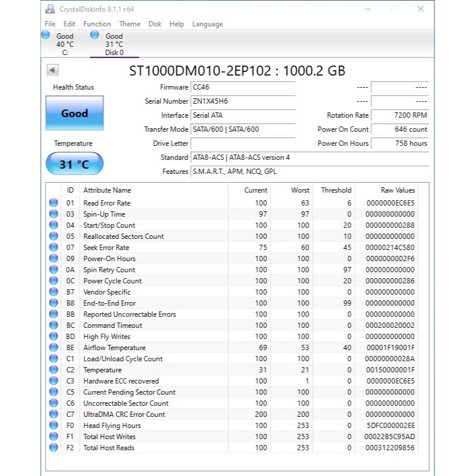Click the Serial Number field

242,101
